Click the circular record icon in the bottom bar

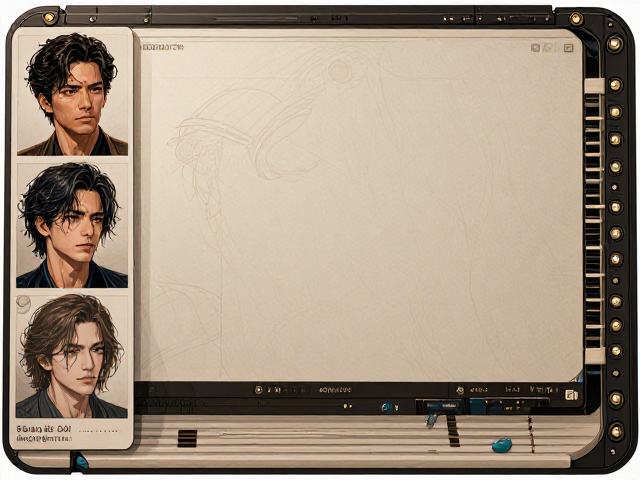point(258,390)
